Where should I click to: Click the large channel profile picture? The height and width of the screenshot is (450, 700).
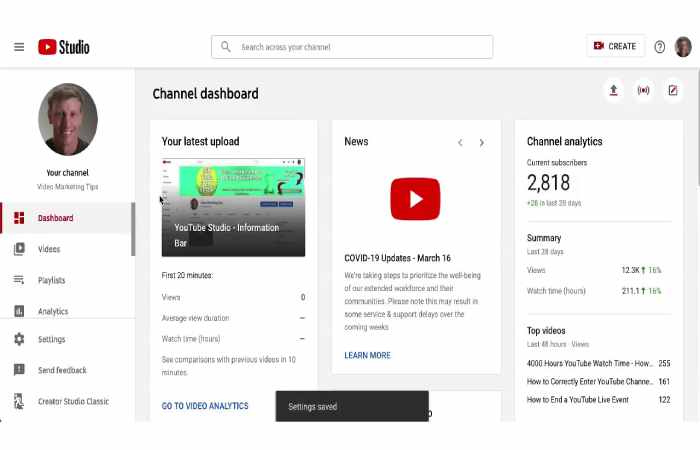(68, 119)
